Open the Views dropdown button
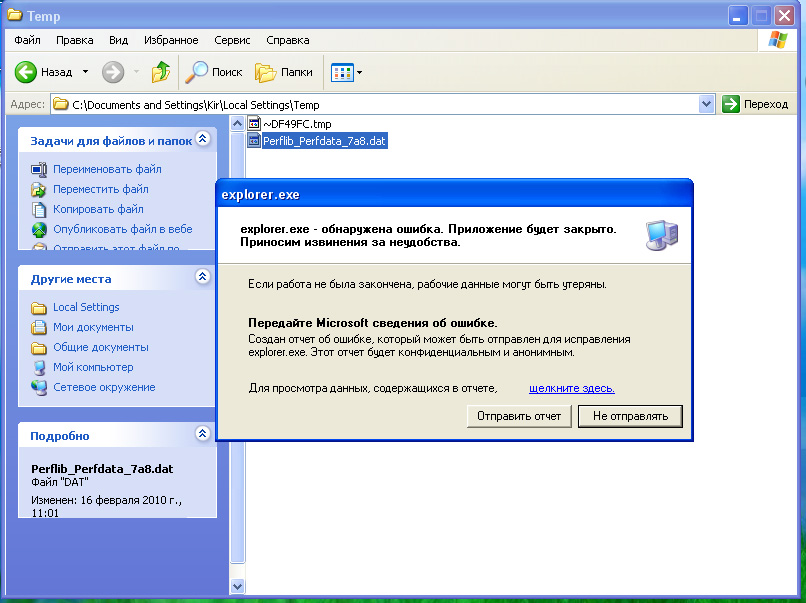 tap(346, 72)
